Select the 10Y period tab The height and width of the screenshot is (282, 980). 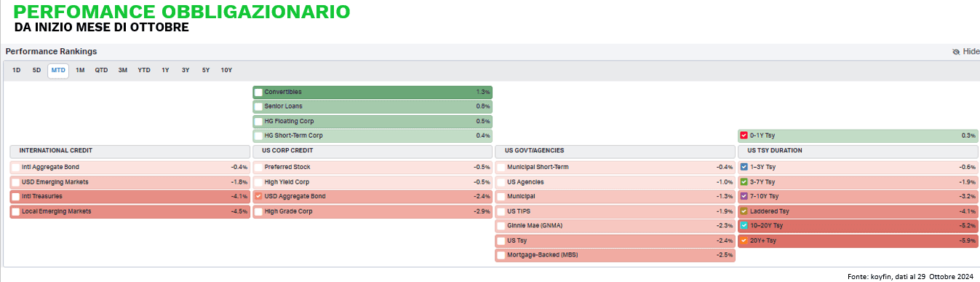click(226, 71)
